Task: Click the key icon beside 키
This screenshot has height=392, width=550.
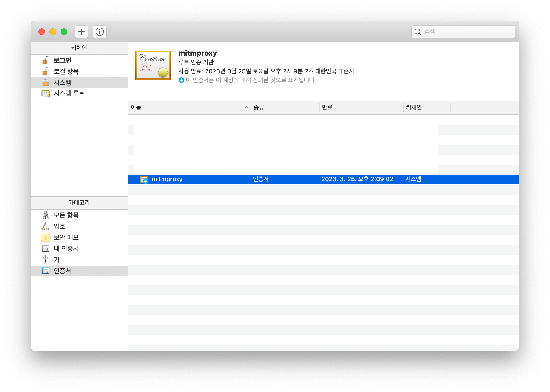Action: click(x=45, y=259)
